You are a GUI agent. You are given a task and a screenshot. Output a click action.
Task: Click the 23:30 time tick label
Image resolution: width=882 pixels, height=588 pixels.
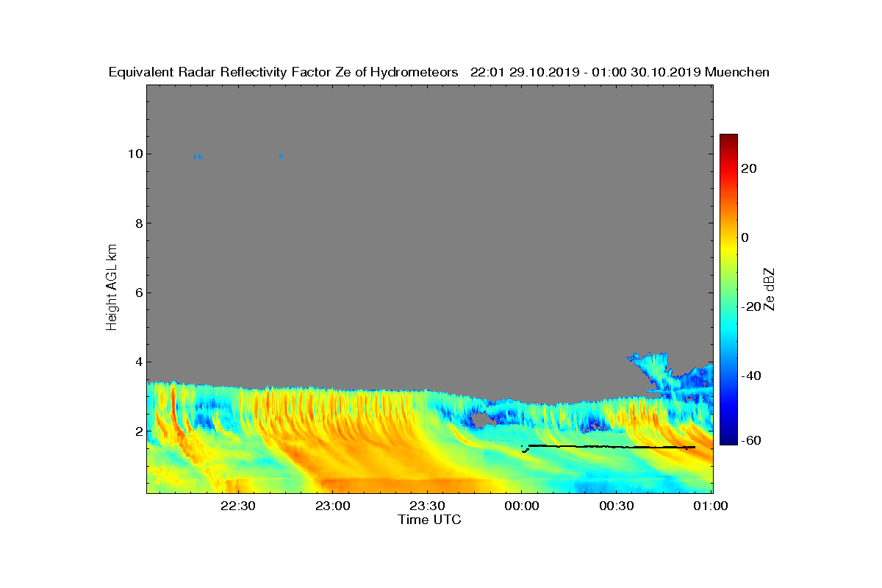pyautogui.click(x=427, y=506)
